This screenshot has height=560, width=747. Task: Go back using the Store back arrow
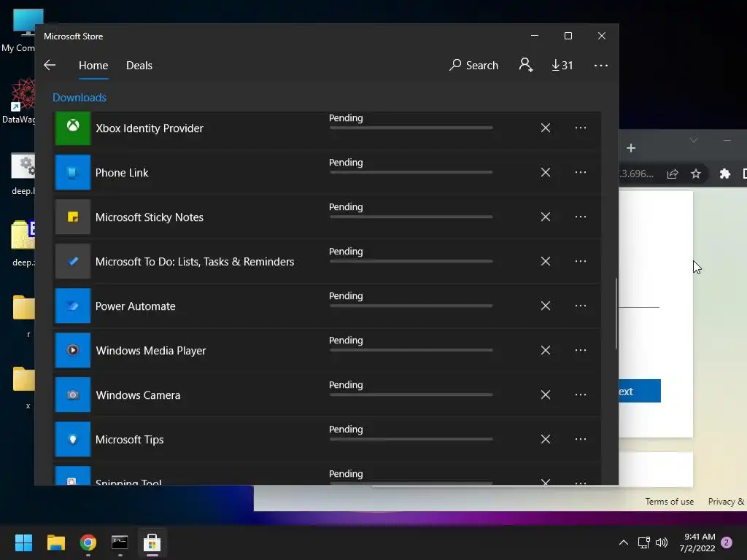(50, 65)
